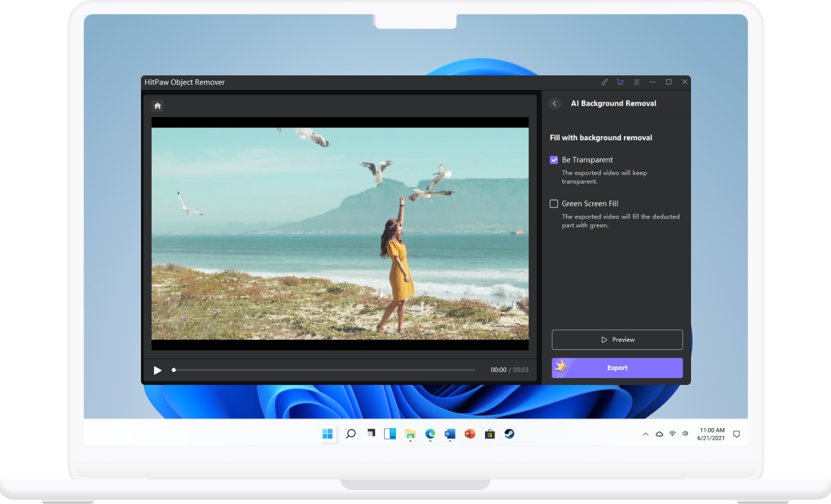Viewport: 831px width, 504px height.
Task: Open the Wi-Fi network tray icon
Action: coord(673,434)
